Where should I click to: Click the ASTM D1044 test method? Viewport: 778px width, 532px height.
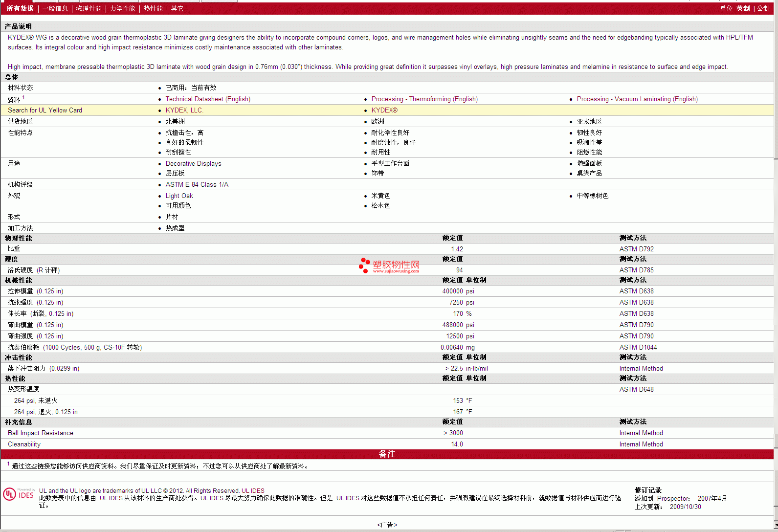638,347
